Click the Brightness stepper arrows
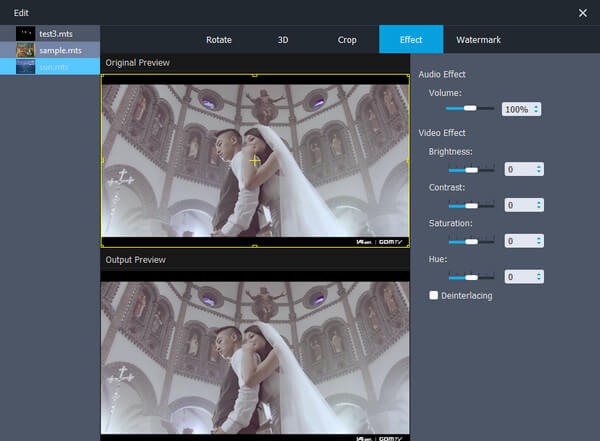 [539, 169]
